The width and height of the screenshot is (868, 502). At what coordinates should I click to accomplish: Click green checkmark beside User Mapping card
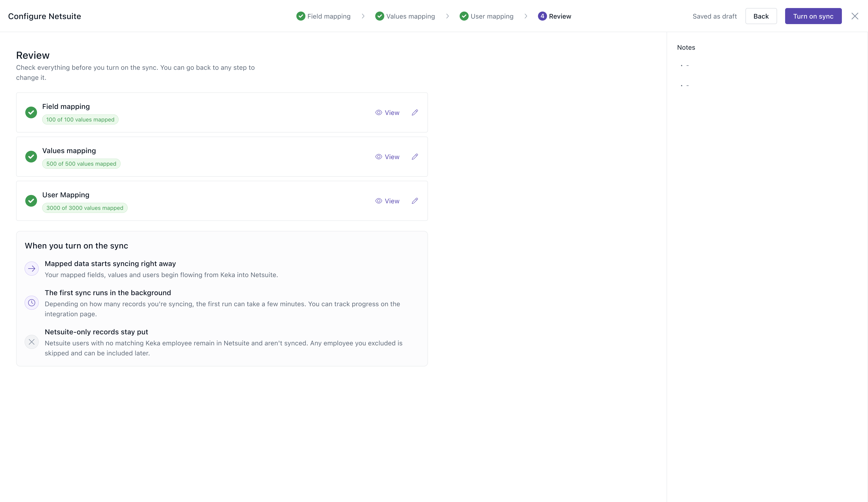tap(31, 201)
